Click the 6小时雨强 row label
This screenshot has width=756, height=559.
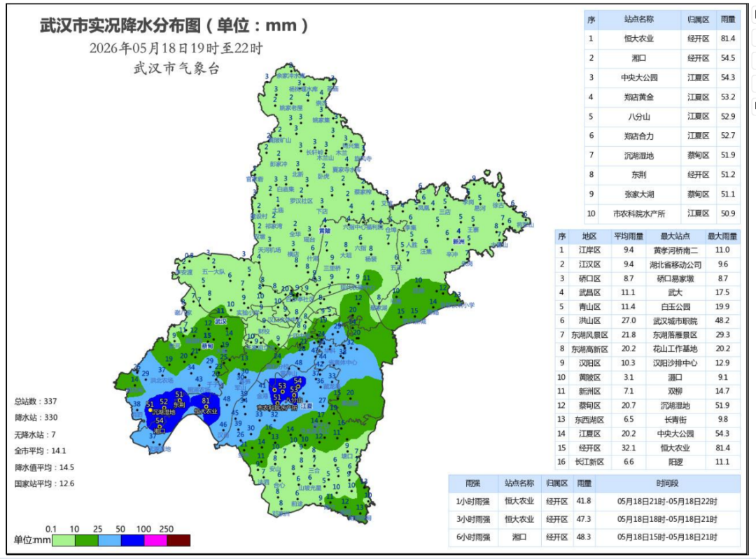click(x=473, y=537)
